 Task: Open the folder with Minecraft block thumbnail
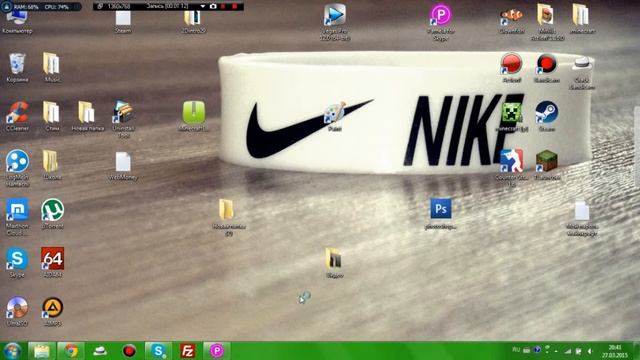(x=547, y=22)
